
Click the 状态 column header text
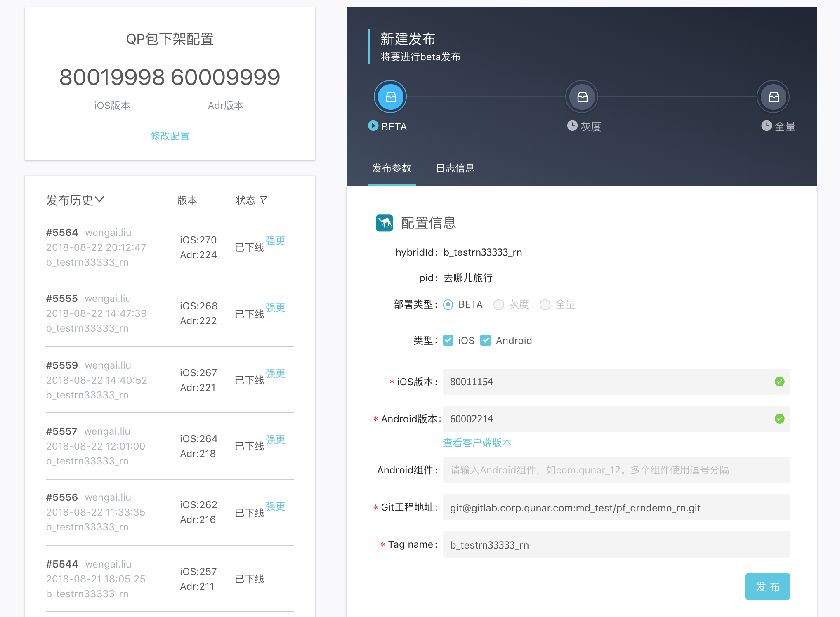[x=245, y=200]
